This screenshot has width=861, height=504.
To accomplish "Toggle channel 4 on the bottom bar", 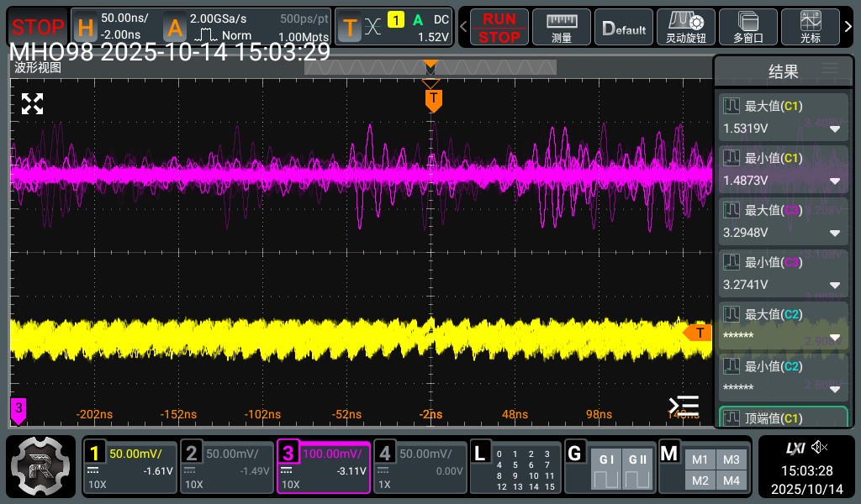I will point(419,467).
